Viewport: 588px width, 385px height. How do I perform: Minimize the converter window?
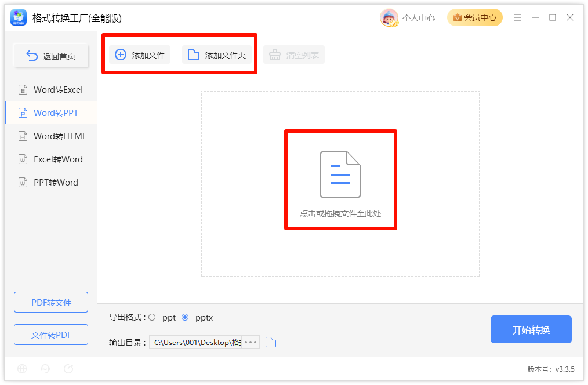pos(535,17)
